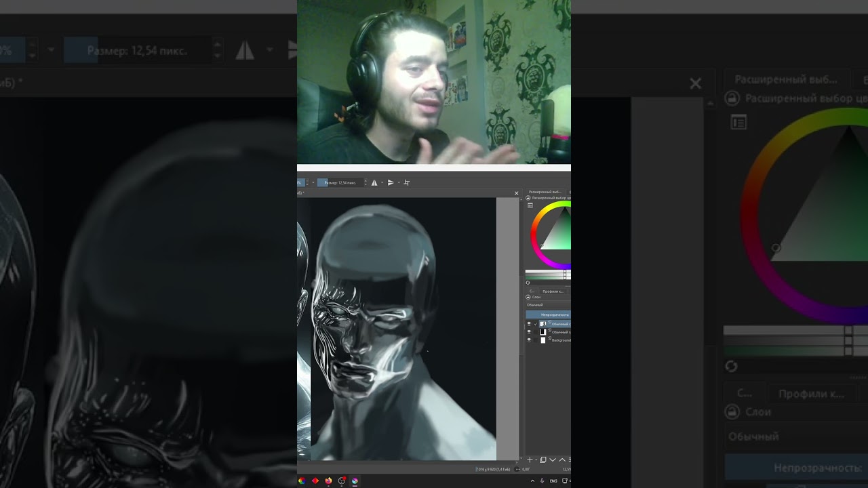Duplicate the current layer
This screenshot has height=488, width=868.
[543, 460]
